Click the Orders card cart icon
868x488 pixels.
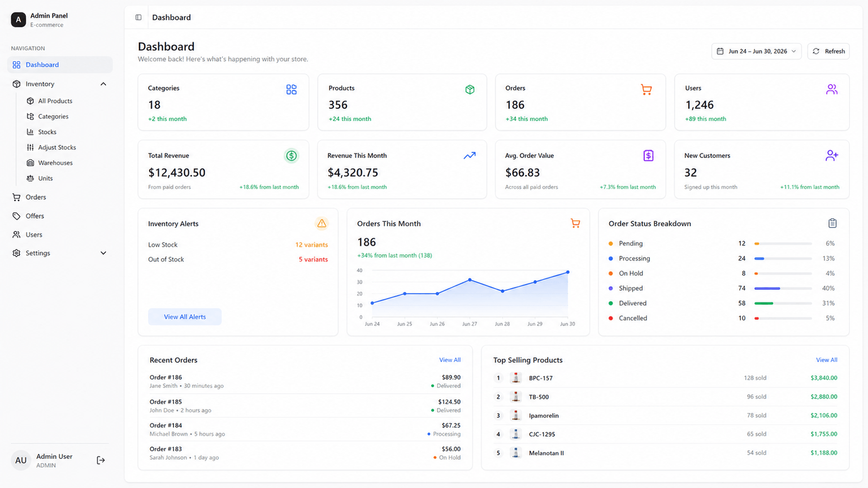tap(646, 89)
